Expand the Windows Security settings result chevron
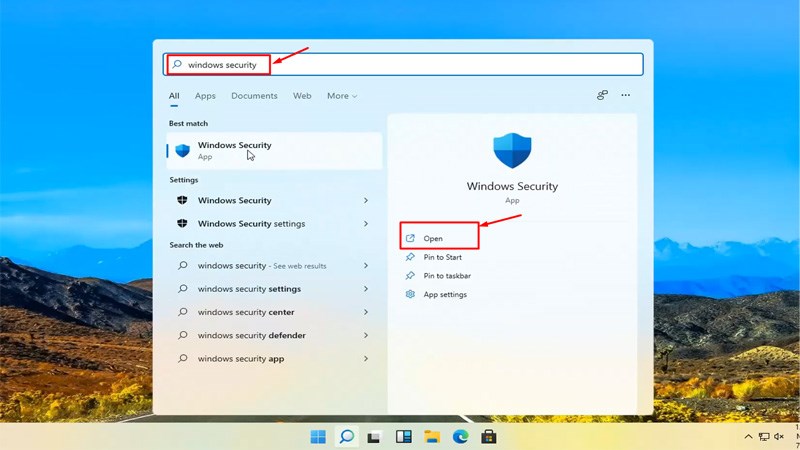 366,200
